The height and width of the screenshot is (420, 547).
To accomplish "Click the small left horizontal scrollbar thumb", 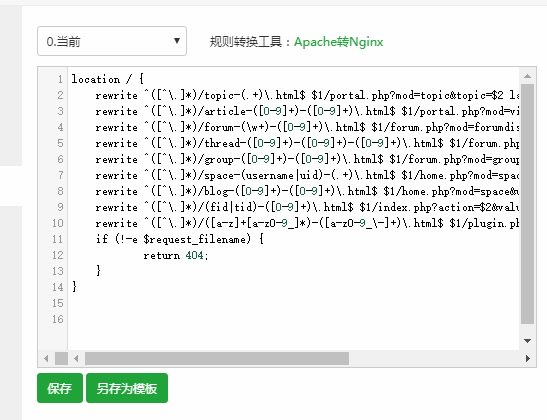I will point(61,358).
